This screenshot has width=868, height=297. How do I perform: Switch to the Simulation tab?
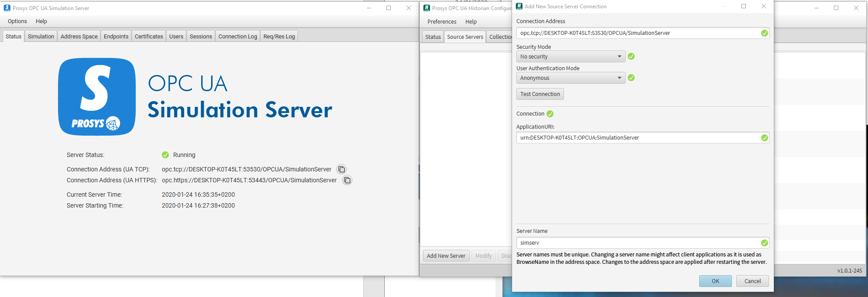click(41, 36)
